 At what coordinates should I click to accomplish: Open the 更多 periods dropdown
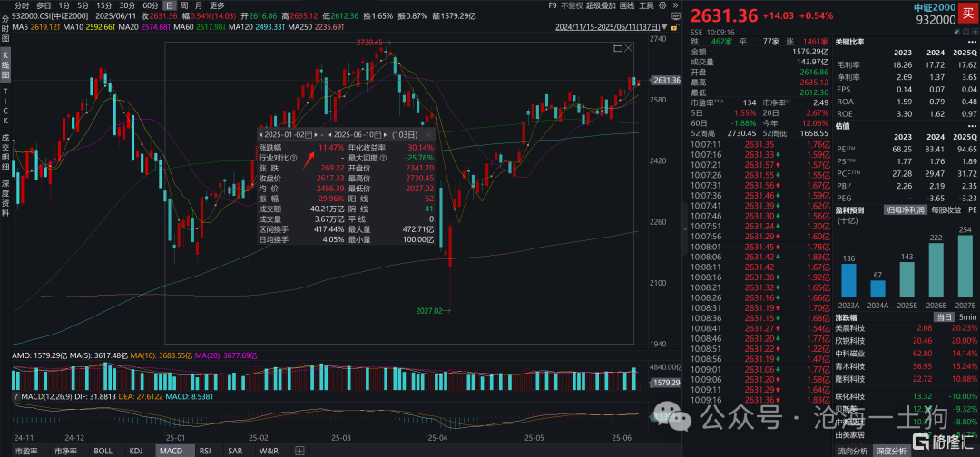click(x=216, y=5)
